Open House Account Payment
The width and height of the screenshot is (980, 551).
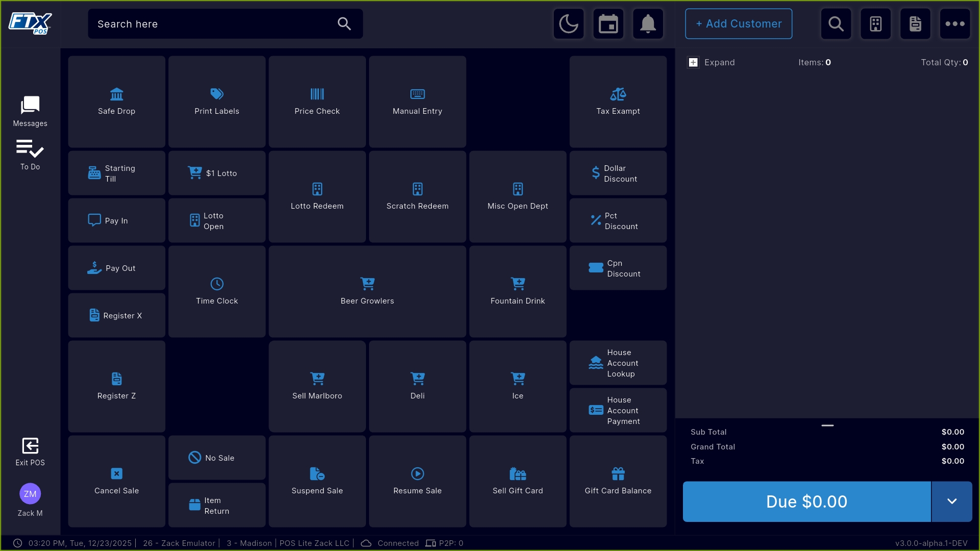618,410
